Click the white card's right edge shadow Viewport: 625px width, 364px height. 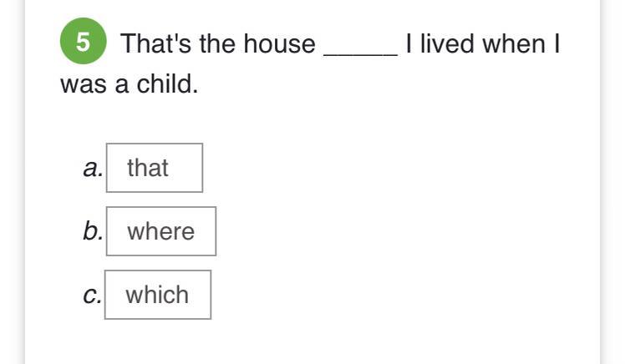point(600,209)
